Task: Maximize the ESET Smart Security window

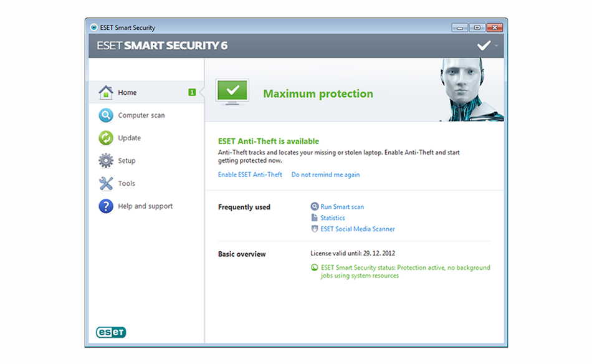Action: click(477, 27)
